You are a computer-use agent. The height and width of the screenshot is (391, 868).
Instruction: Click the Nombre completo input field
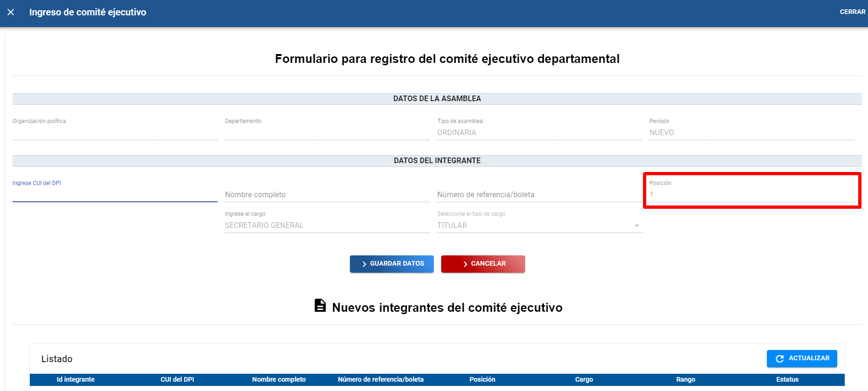click(327, 195)
